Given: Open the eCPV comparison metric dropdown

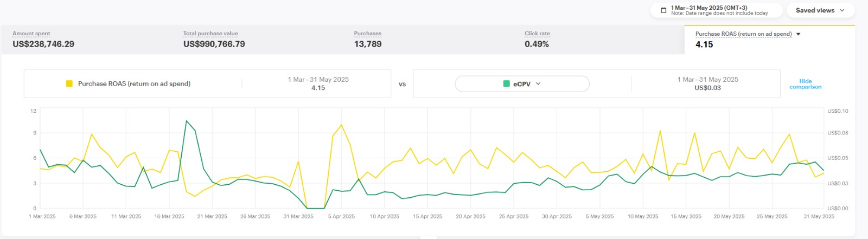Looking at the screenshot, I should click(x=521, y=84).
